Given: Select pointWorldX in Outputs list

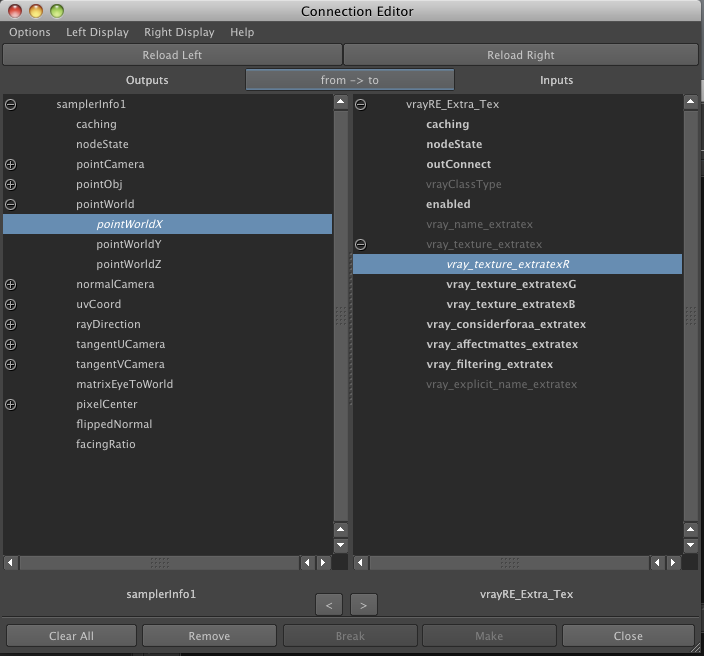Looking at the screenshot, I should coord(167,224).
